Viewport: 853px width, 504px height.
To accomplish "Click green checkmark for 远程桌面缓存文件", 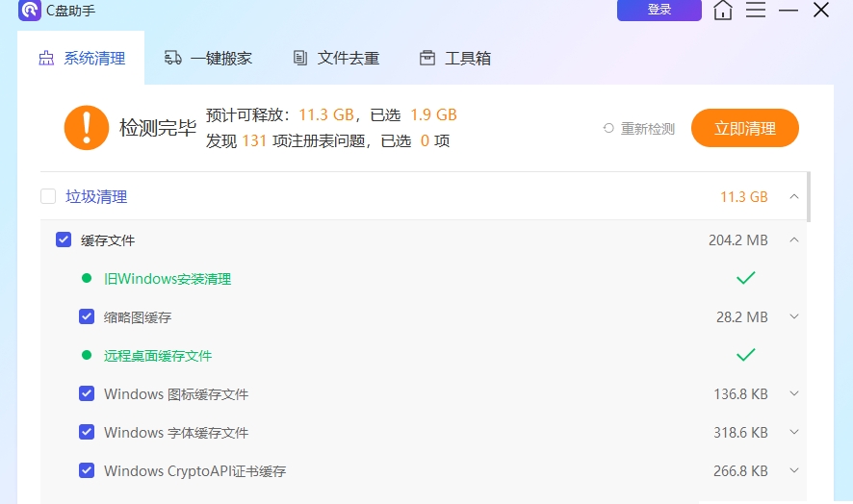I will pos(746,355).
